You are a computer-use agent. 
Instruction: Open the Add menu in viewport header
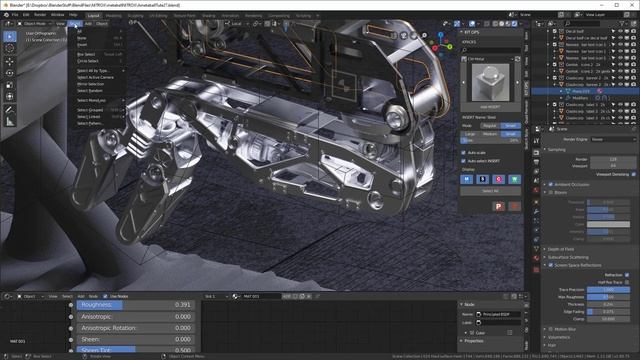click(88, 24)
